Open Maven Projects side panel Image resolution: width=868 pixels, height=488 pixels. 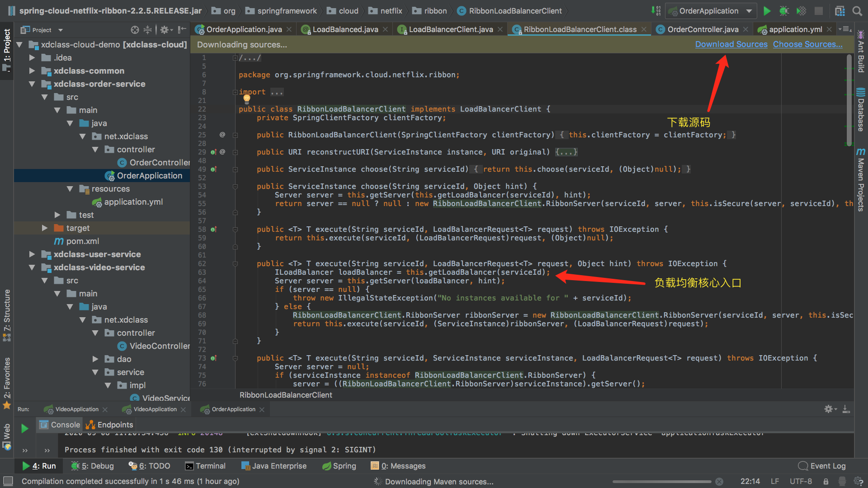tap(861, 180)
